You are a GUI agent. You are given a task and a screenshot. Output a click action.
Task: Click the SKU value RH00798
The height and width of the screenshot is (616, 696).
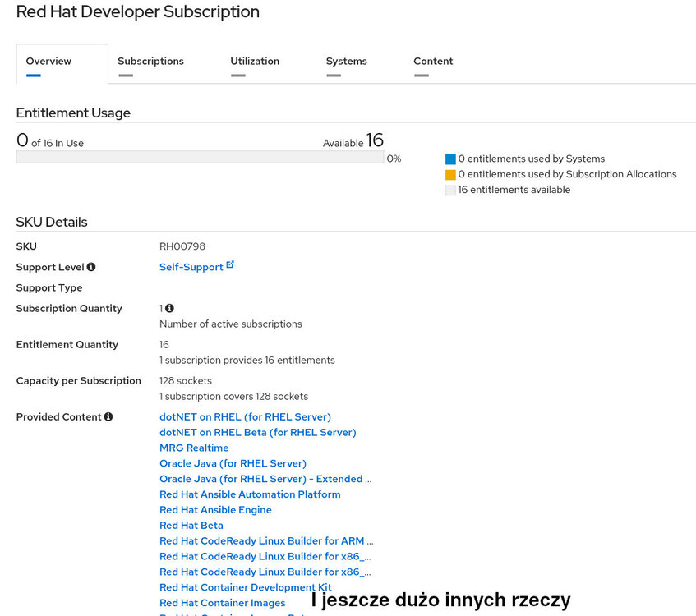182,246
